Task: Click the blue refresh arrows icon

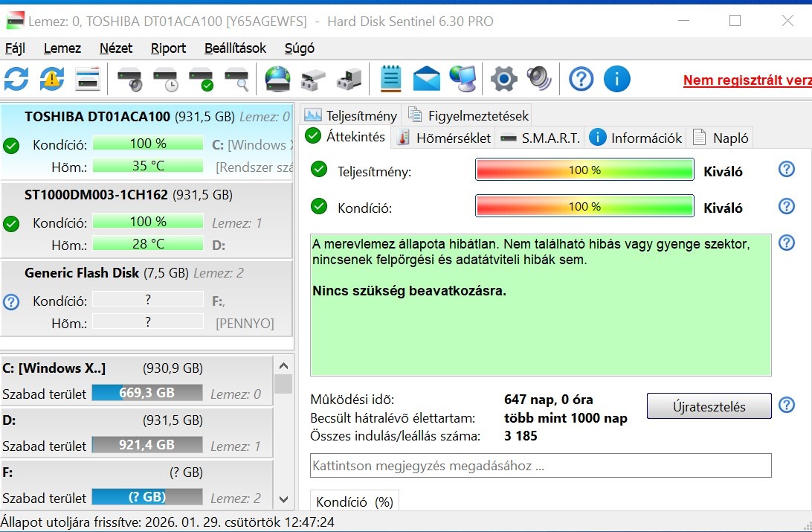Action: coord(16,80)
